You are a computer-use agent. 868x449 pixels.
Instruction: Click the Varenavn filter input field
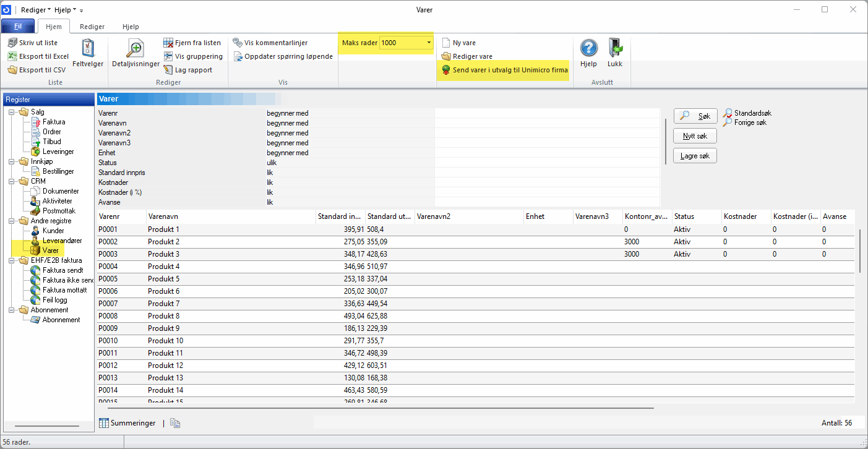[546, 123]
